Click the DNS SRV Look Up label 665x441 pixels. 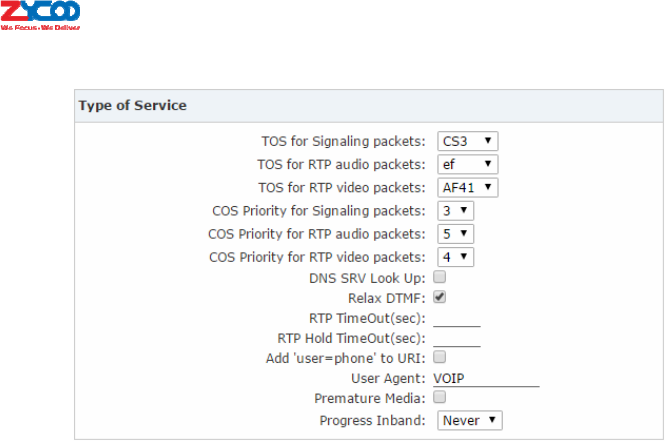[x=369, y=278]
